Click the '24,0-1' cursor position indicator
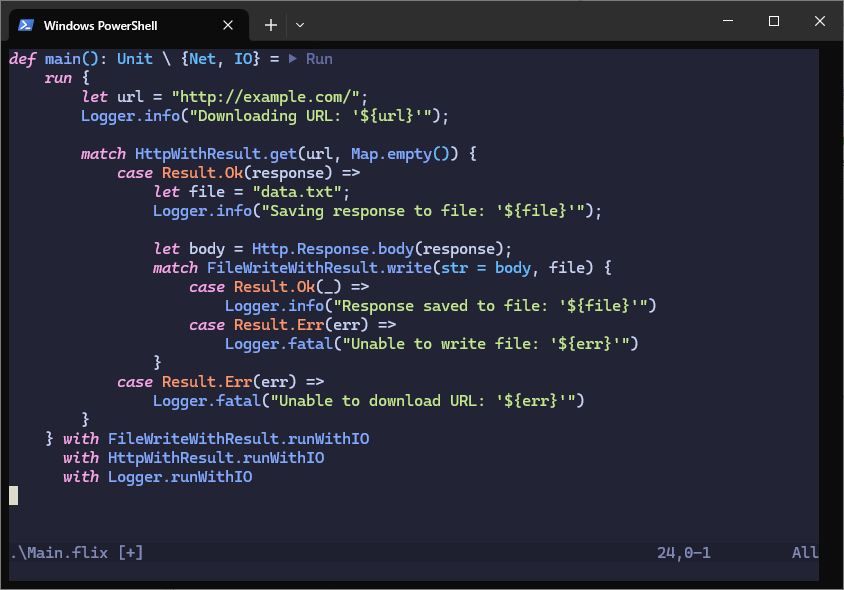Image resolution: width=844 pixels, height=590 pixels. pyautogui.click(x=684, y=553)
